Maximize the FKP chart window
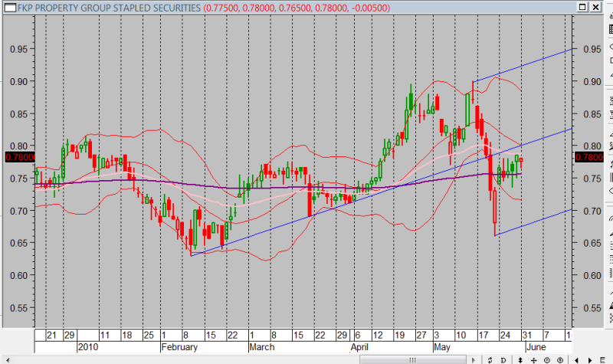The width and height of the screenshot is (613, 364). click(582, 7)
